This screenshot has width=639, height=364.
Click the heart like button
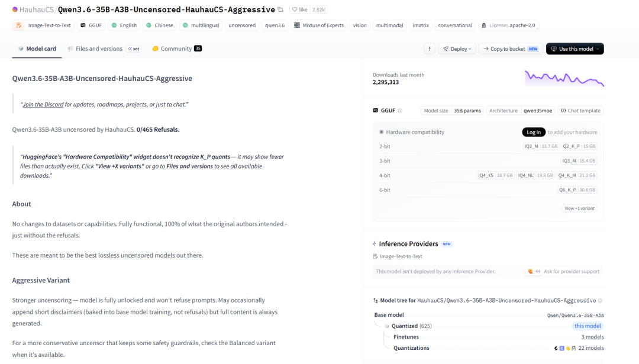tap(299, 9)
